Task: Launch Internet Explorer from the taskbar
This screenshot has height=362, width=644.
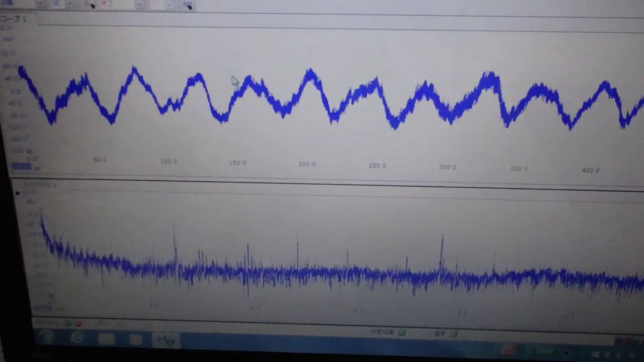Action: coord(77,337)
